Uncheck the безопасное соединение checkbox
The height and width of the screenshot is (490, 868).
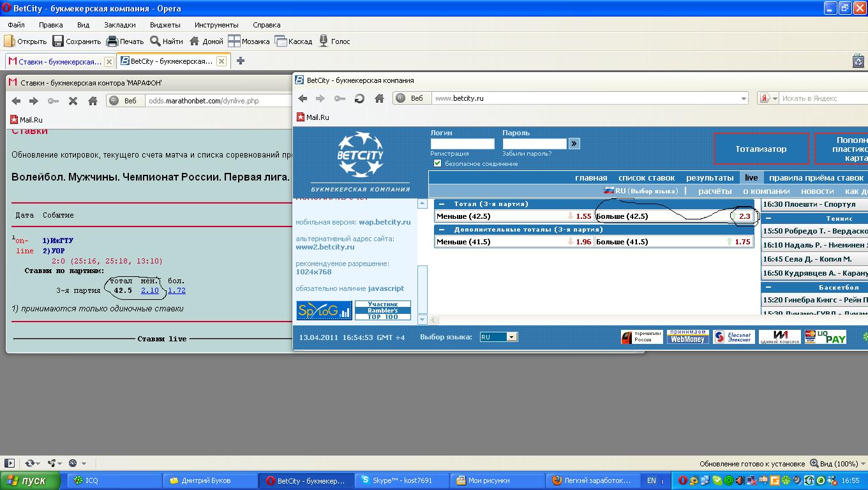[437, 163]
